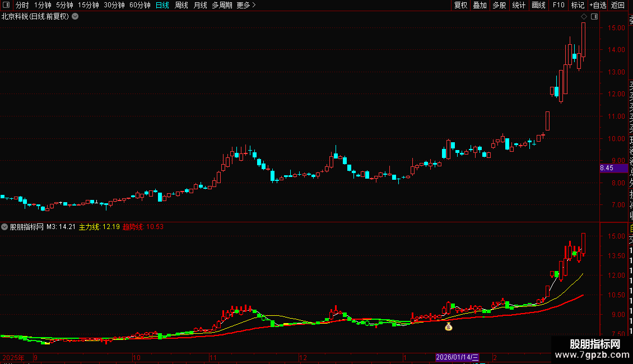
Task: Click the money bag signal icon
Action: pos(449,326)
